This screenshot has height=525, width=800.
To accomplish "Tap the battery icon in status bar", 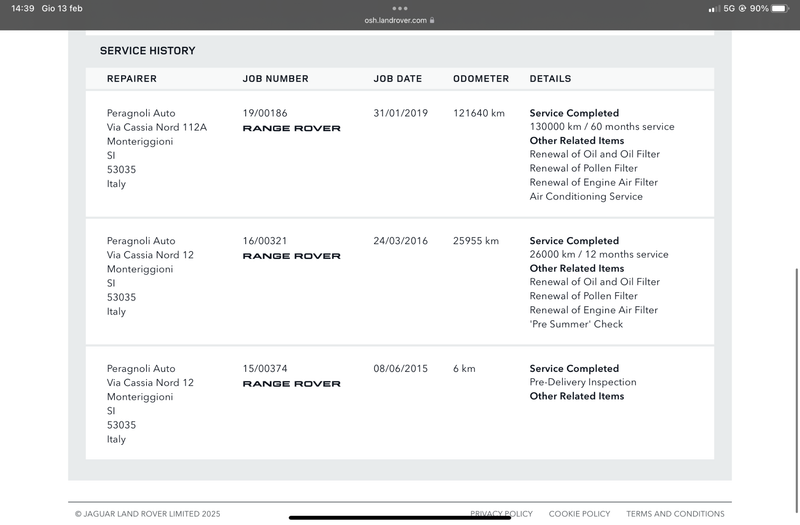I will (x=780, y=8).
